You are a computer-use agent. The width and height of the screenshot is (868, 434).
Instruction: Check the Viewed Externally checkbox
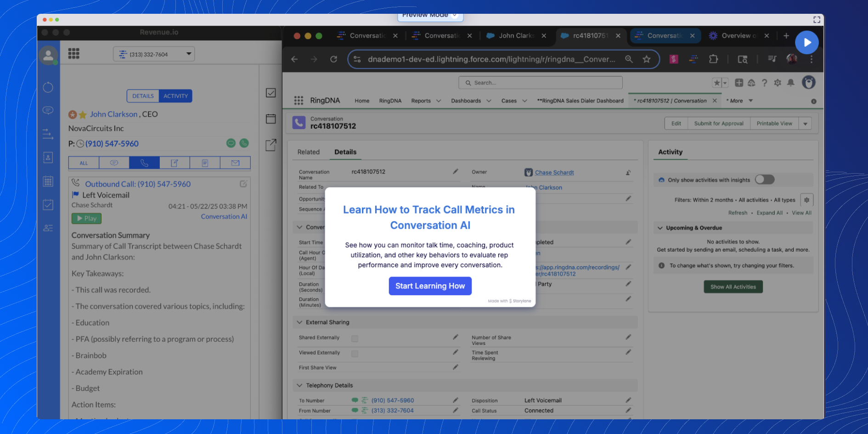[355, 353]
